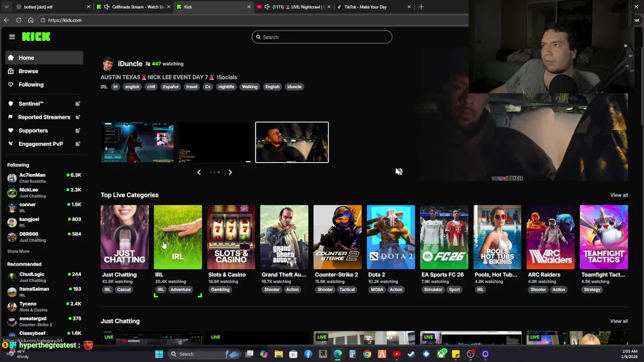This screenshot has height=362, width=644.
Task: Open Google Chrome from the taskbar
Action: [367, 354]
